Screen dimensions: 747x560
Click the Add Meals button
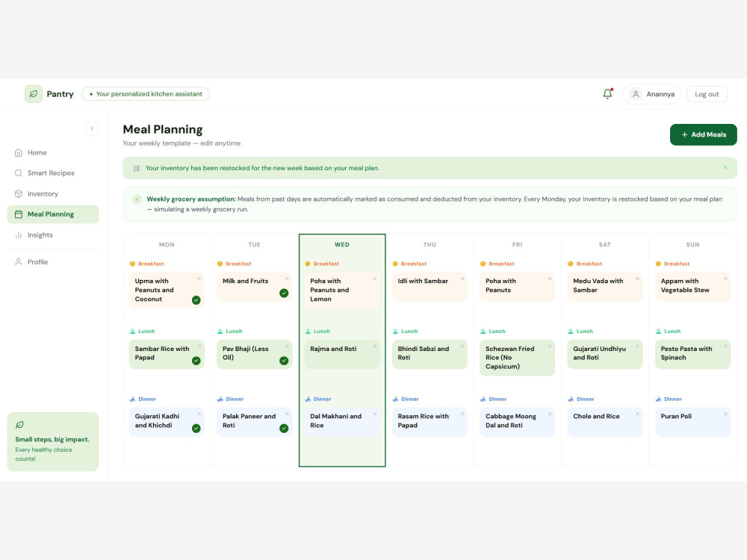[x=703, y=134]
